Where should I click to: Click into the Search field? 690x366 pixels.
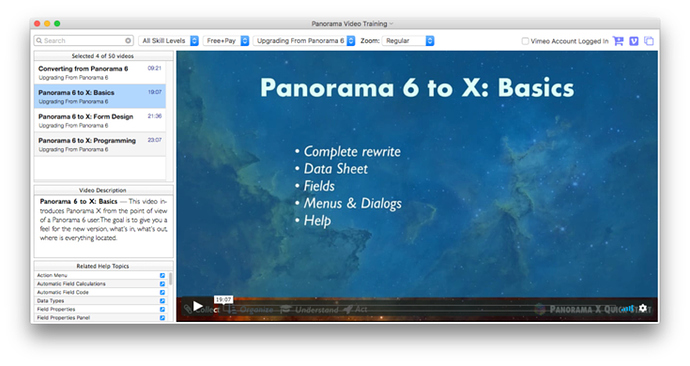[x=84, y=40]
